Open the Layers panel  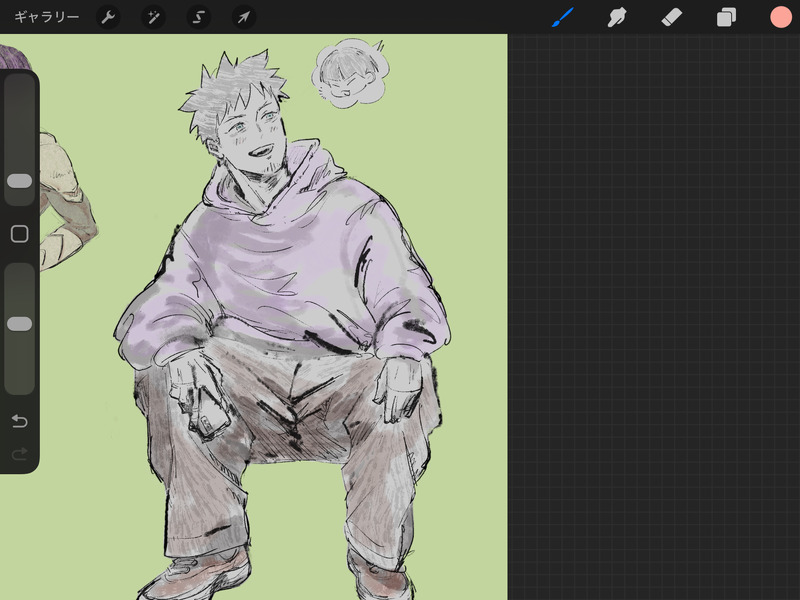pos(726,17)
